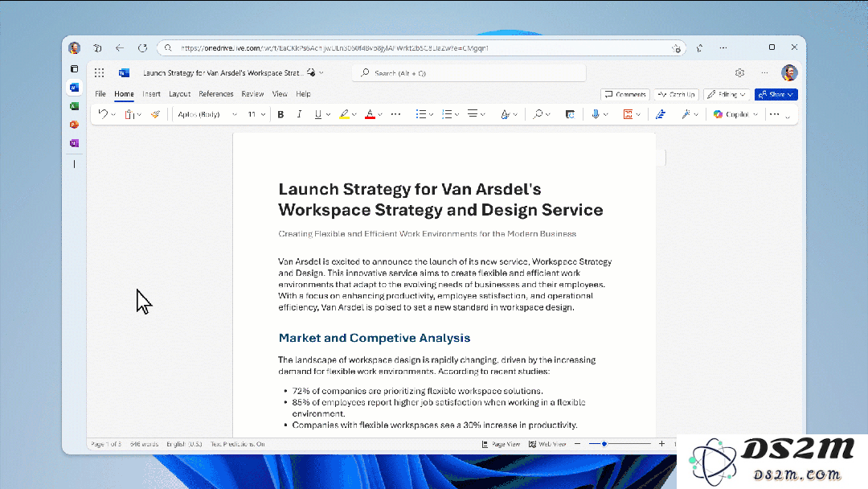Image resolution: width=868 pixels, height=489 pixels.
Task: Click the Styles icon in the ribbon
Action: [x=505, y=114]
